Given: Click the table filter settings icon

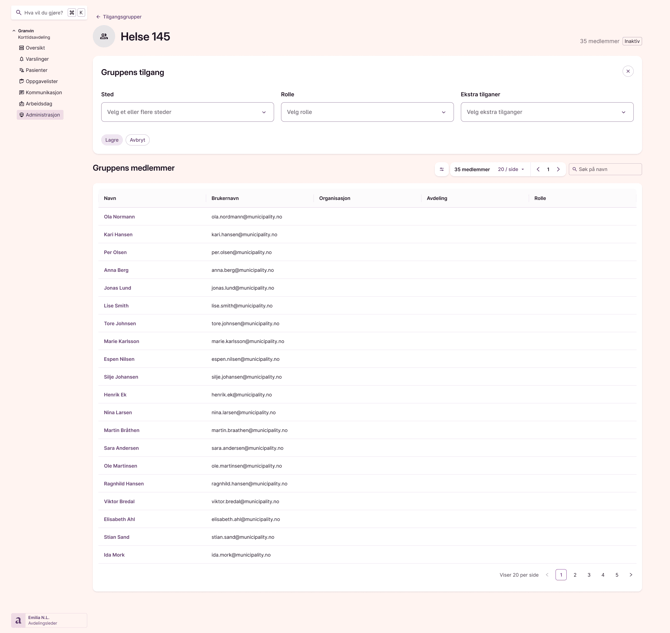Looking at the screenshot, I should pyautogui.click(x=442, y=170).
